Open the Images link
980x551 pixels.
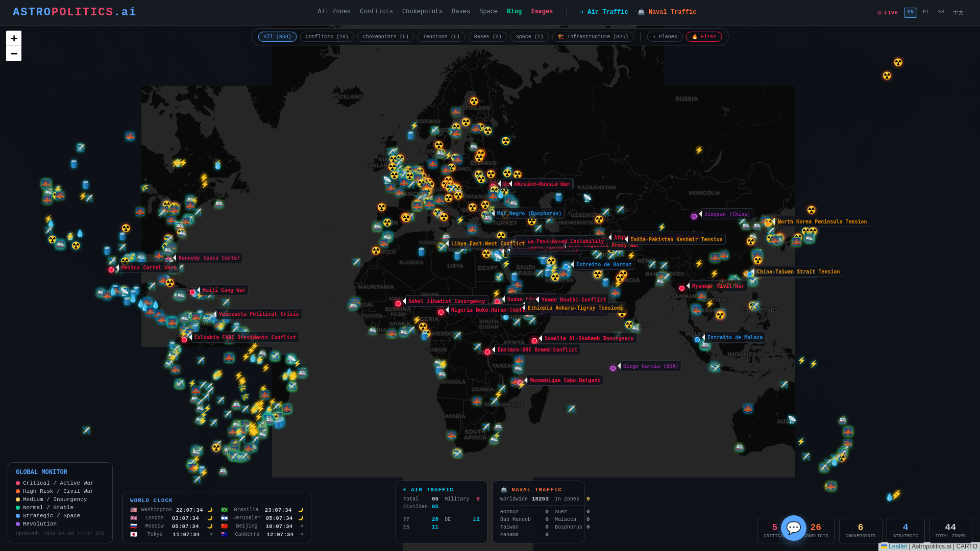tap(542, 12)
